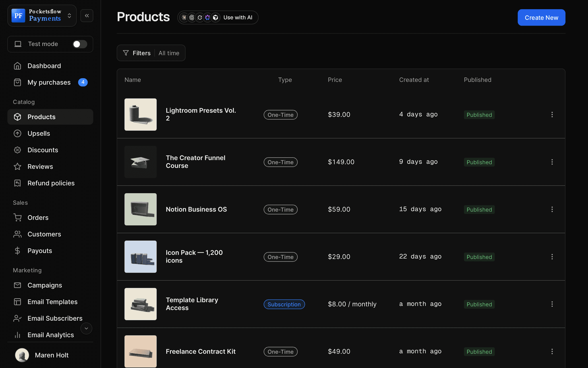
Task: Click the blue 4 purchases badge
Action: point(83,82)
